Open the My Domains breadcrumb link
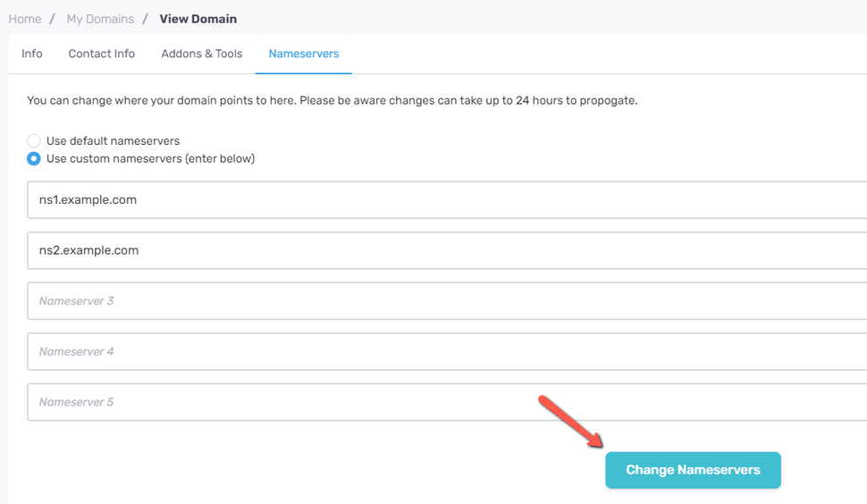This screenshot has width=867, height=504. (x=100, y=19)
